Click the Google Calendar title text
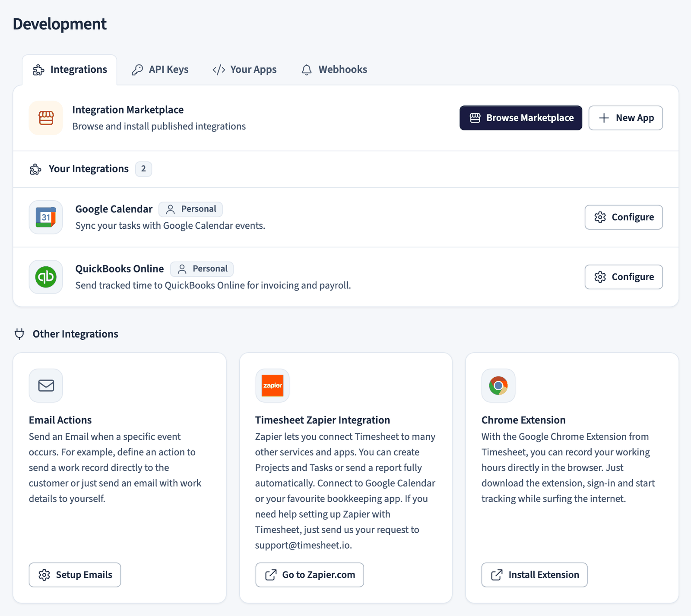The height and width of the screenshot is (616, 691). point(114,209)
